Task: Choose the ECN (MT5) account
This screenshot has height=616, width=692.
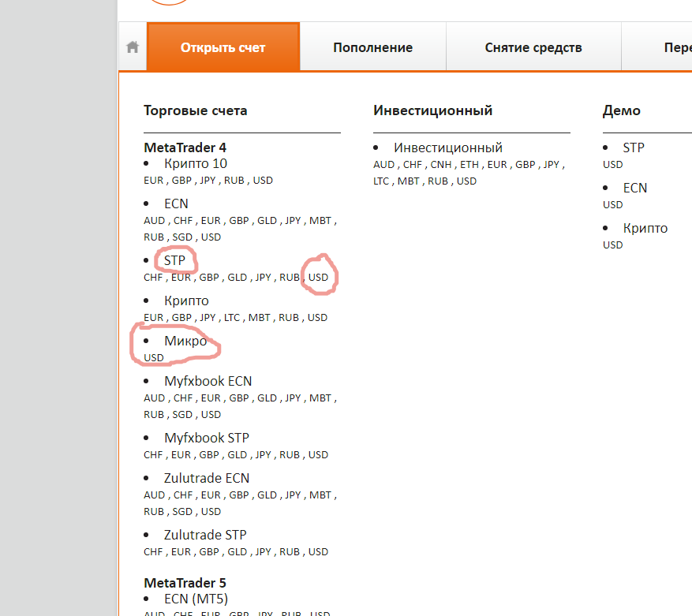Action: [x=196, y=599]
